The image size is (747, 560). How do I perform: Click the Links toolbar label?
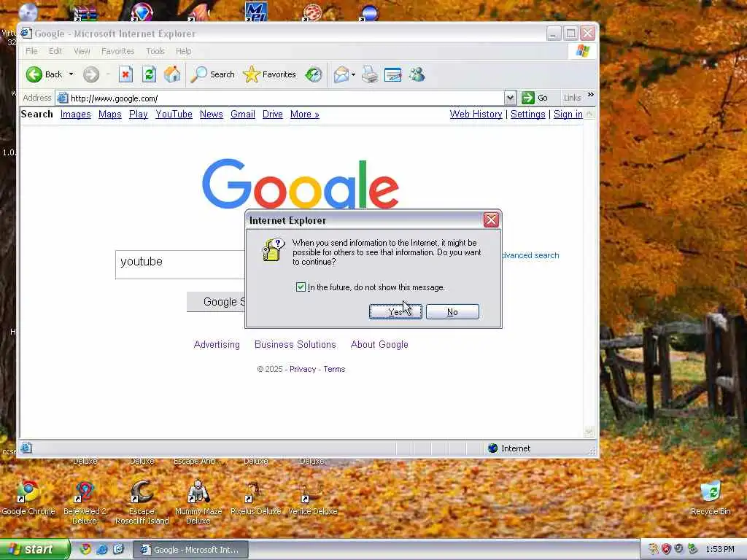tap(572, 98)
